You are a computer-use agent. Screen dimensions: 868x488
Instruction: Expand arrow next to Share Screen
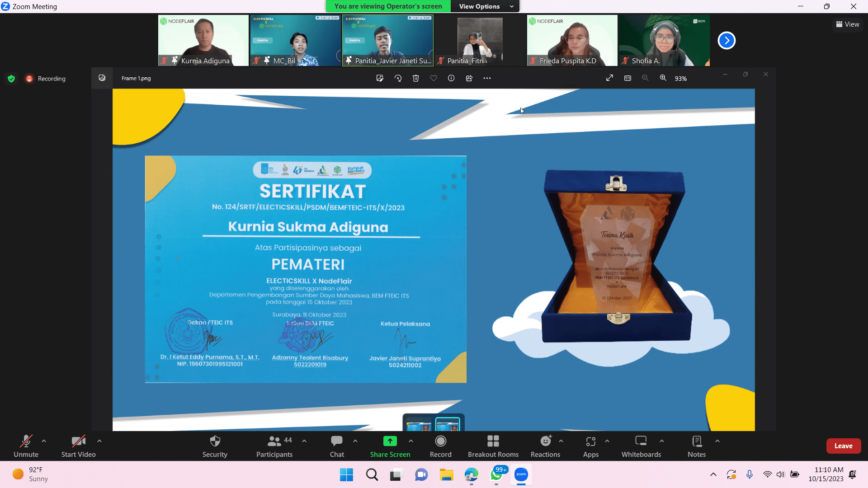click(x=410, y=441)
